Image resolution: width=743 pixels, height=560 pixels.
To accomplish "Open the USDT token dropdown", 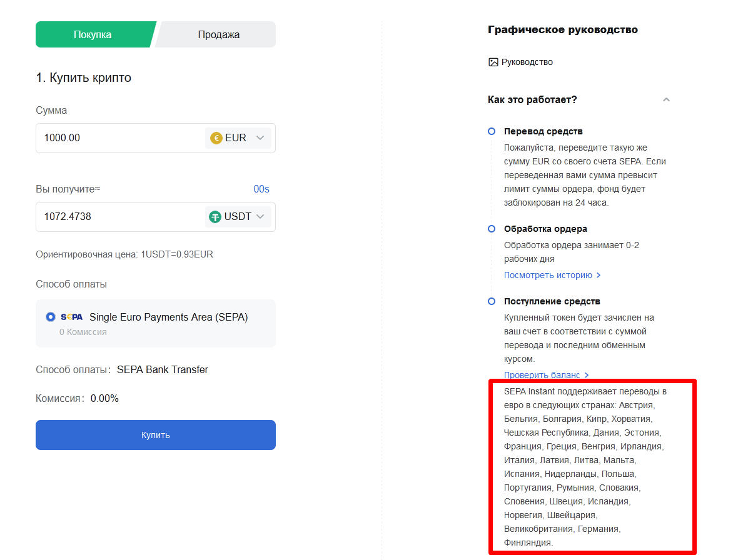I will 238,216.
